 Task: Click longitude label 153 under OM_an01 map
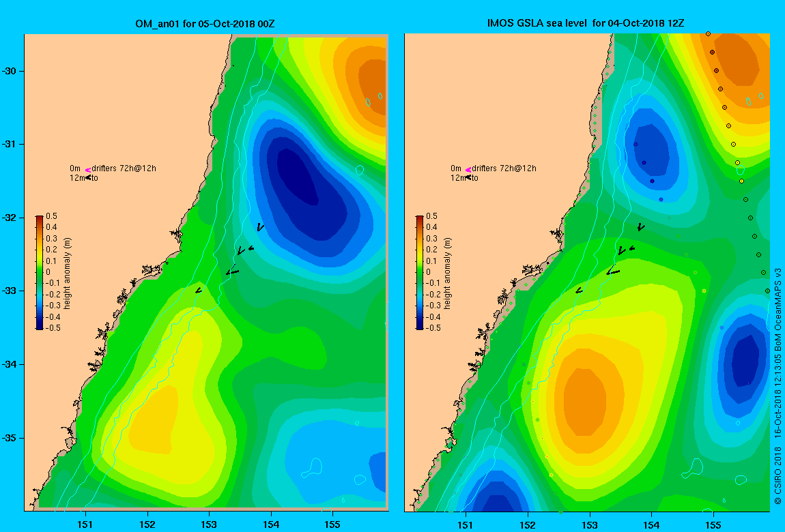[209, 524]
